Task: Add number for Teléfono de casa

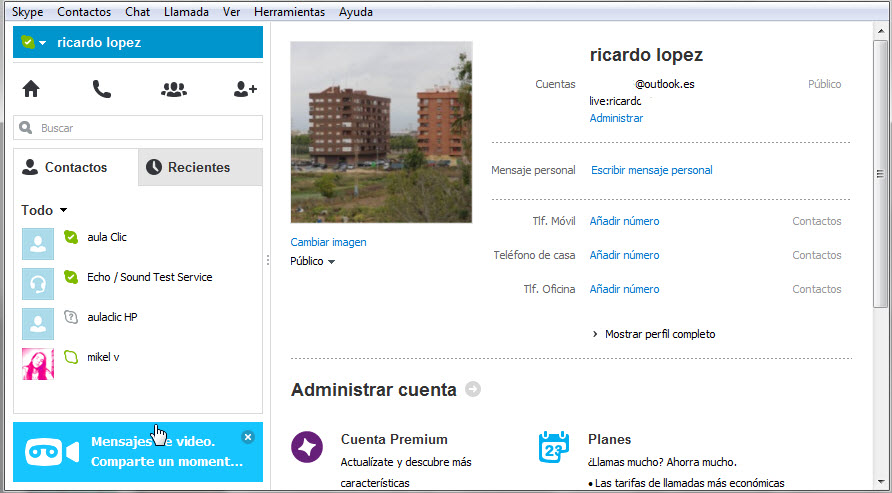Action: tap(624, 255)
